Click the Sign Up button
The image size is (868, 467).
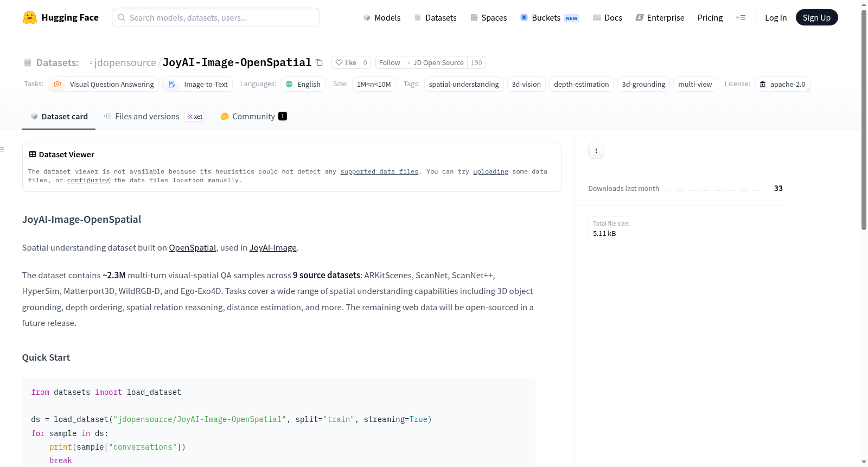click(x=816, y=17)
